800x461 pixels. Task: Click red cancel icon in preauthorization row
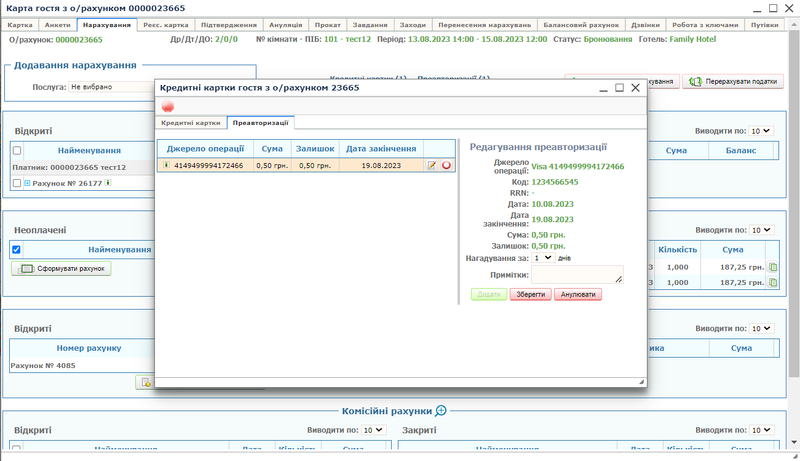pyautogui.click(x=446, y=165)
